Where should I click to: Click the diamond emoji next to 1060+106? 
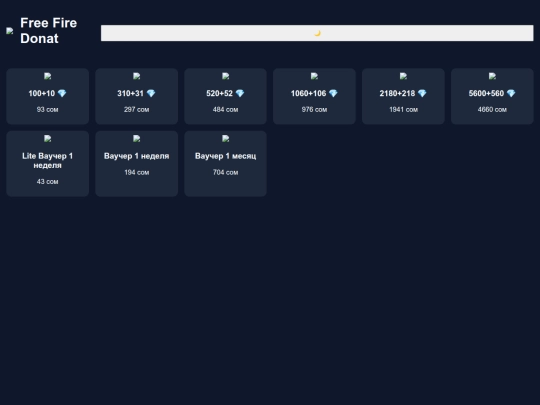click(333, 93)
